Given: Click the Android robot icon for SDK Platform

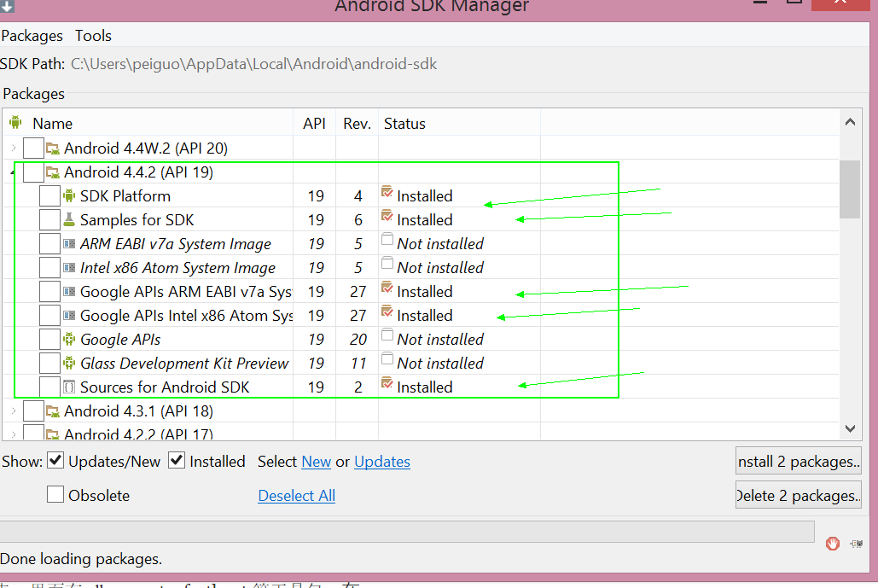Looking at the screenshot, I should pyautogui.click(x=69, y=196).
